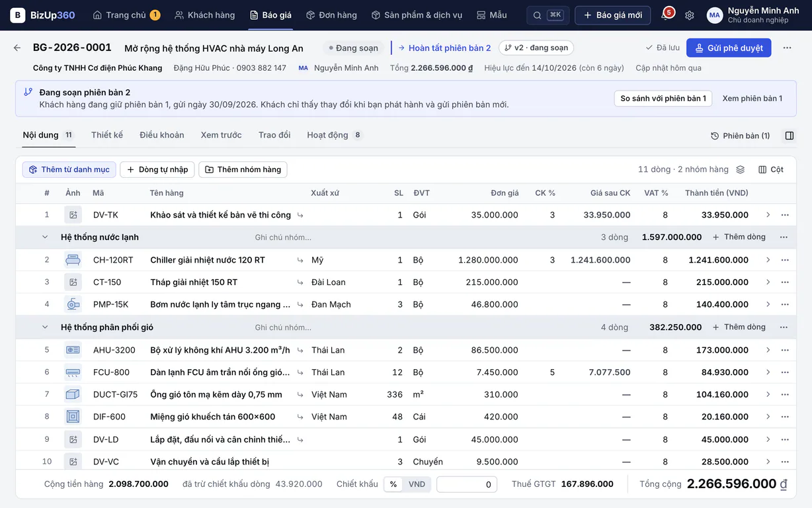Open the Cột column chooser
812x508 pixels.
point(771,169)
